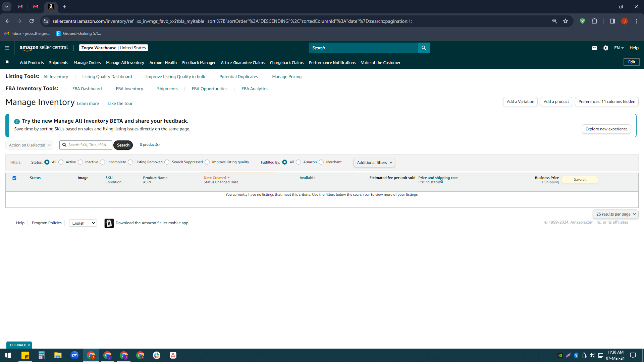The height and width of the screenshot is (362, 644).
Task: Click the Explore new experience button
Action: click(606, 129)
